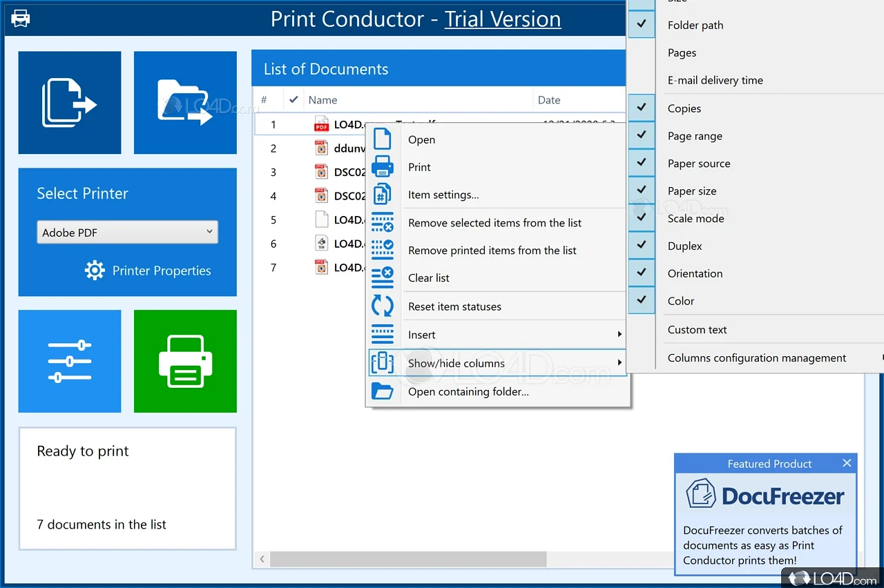Select document row number 5
Viewport: 884px width, 588px height.
[x=273, y=219]
